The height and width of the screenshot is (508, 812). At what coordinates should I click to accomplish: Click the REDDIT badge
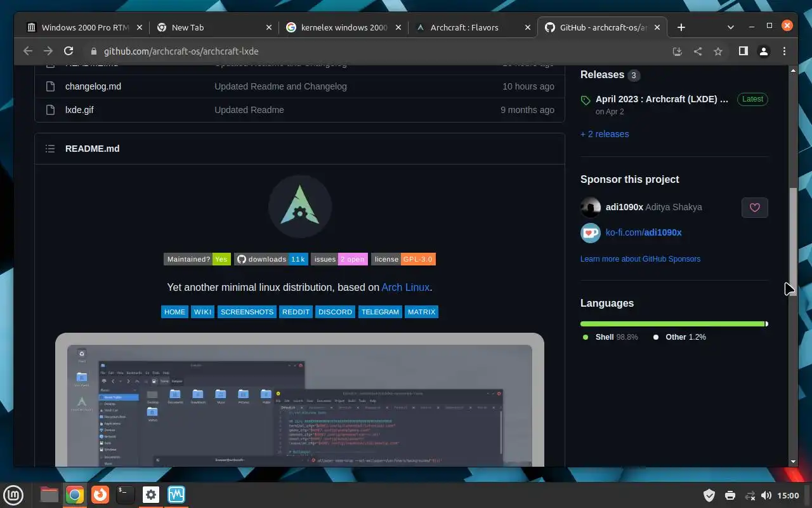click(296, 312)
